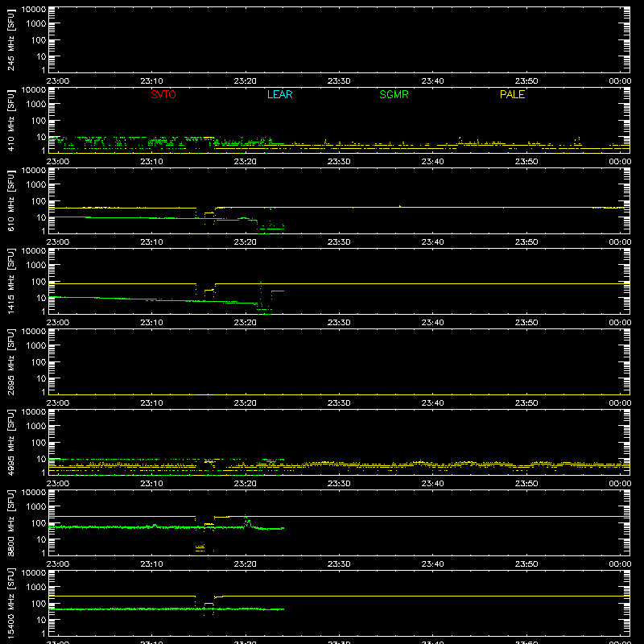Click the 10 tick of the 8800 MHz panel
Screen dimensions: 644x644
point(41,539)
